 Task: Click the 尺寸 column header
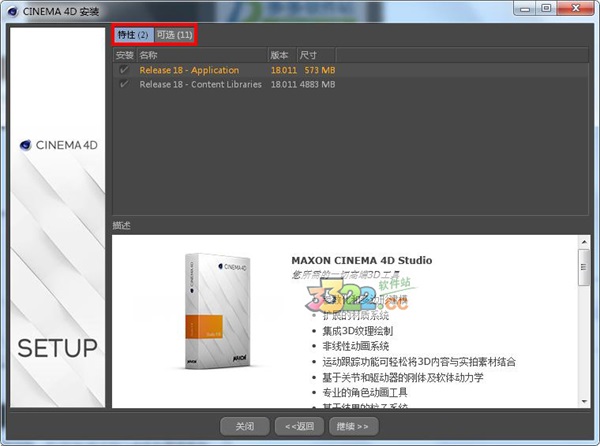[316, 55]
